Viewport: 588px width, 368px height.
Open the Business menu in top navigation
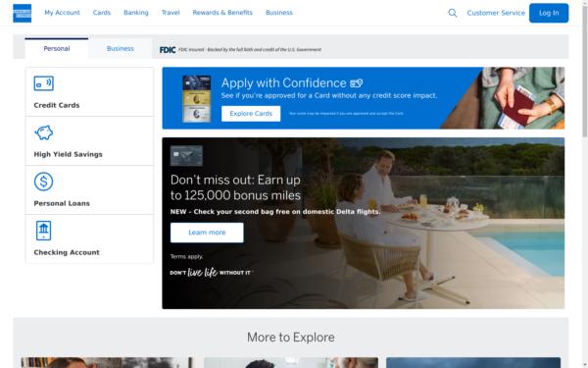click(279, 13)
